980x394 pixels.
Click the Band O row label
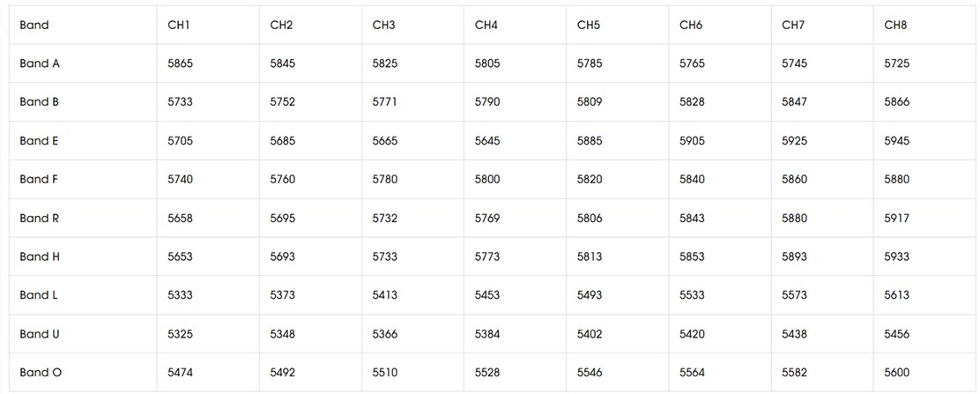(x=41, y=373)
